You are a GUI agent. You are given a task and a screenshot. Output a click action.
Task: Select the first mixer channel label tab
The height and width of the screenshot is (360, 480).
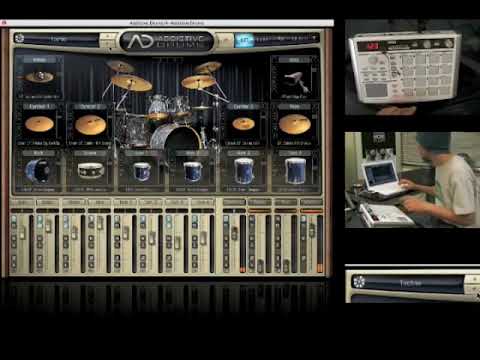(22, 202)
